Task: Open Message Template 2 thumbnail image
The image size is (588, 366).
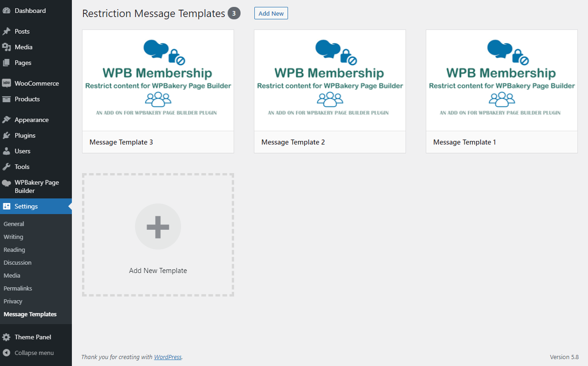Action: [330, 81]
